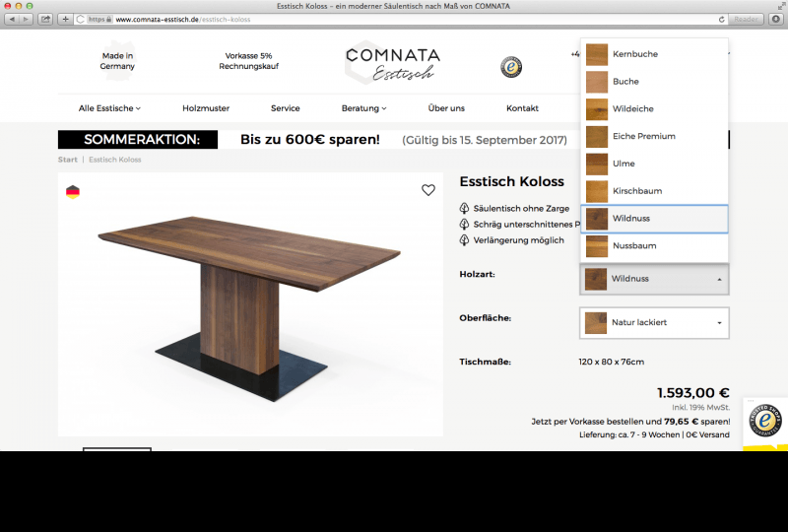Click the Trusted Shops seal in header
Image resolution: width=788 pixels, height=532 pixels.
[510, 67]
